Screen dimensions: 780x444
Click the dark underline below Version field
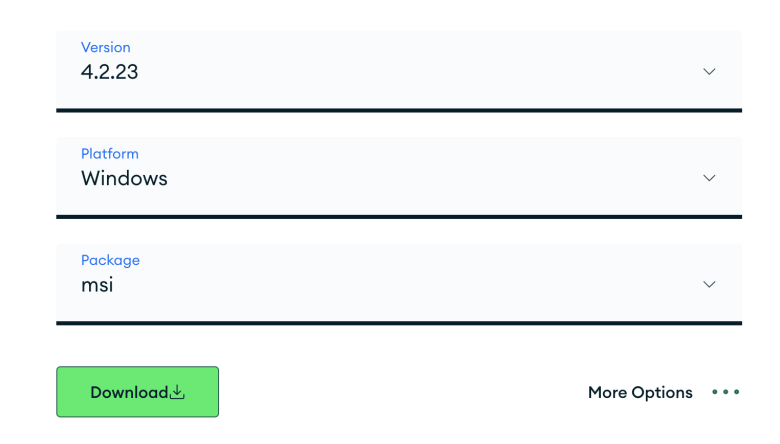(398, 110)
